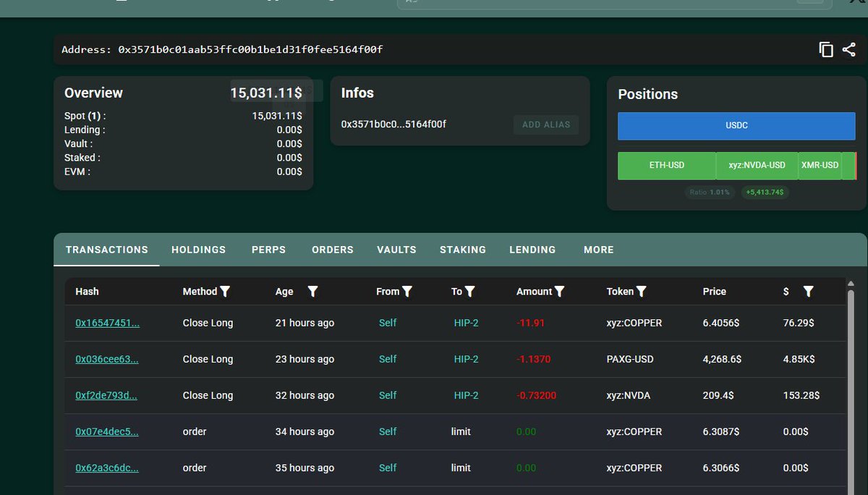Viewport: 868px width, 495px height.
Task: Click HIP-2 in the xyz:NVDA row
Action: click(x=467, y=395)
